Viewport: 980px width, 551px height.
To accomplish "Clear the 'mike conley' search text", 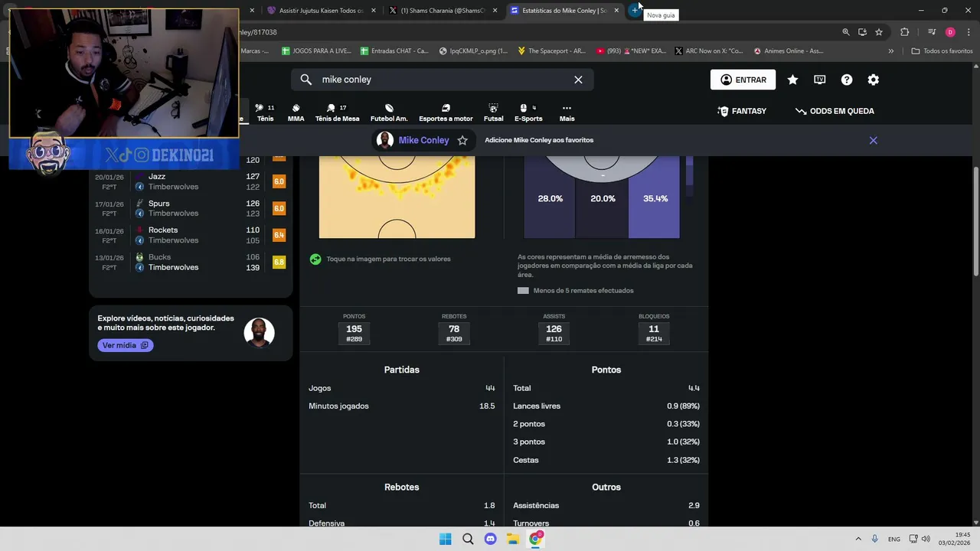I will coord(578,80).
